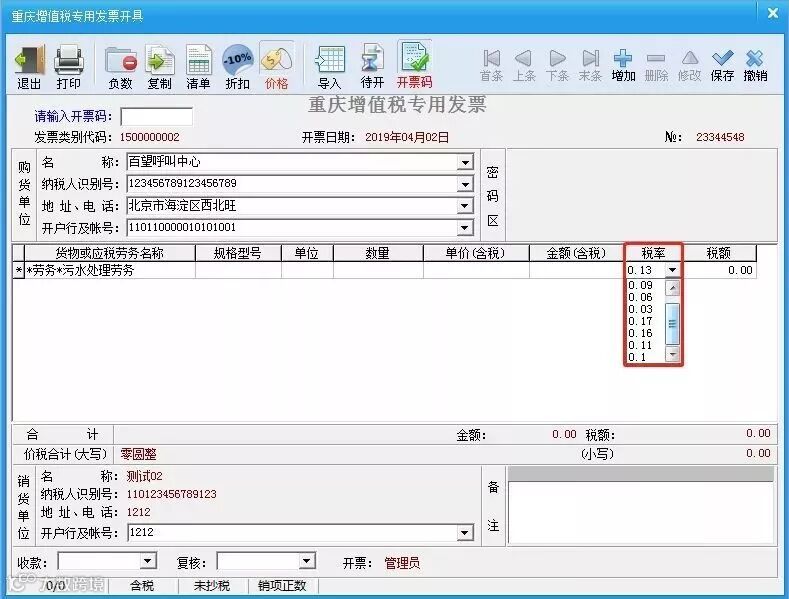Click the invoice date 2019年04月02日
The height and width of the screenshot is (599, 789).
tap(407, 137)
